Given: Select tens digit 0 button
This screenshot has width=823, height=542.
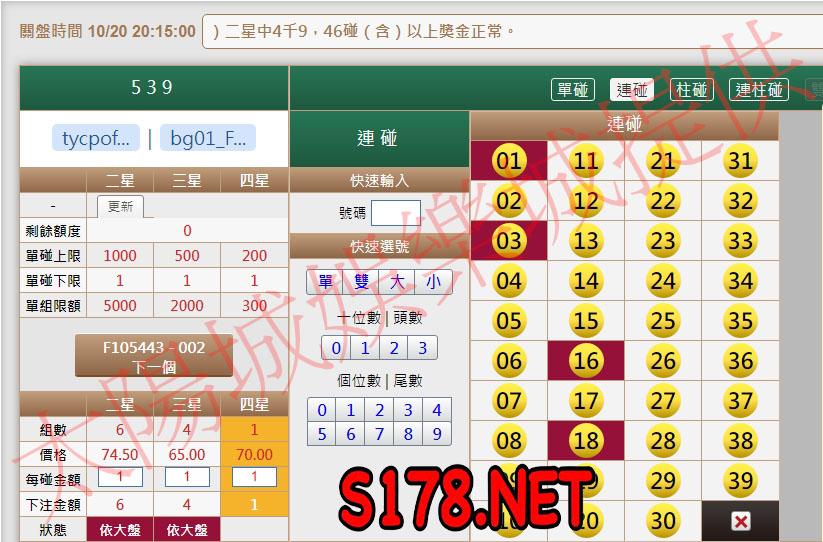Looking at the screenshot, I should (x=336, y=348).
